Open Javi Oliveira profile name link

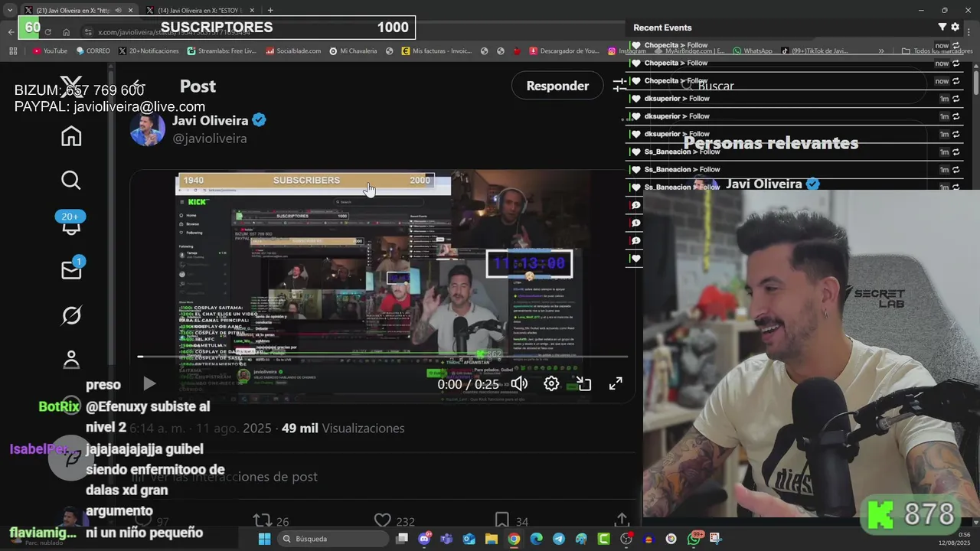(x=210, y=120)
